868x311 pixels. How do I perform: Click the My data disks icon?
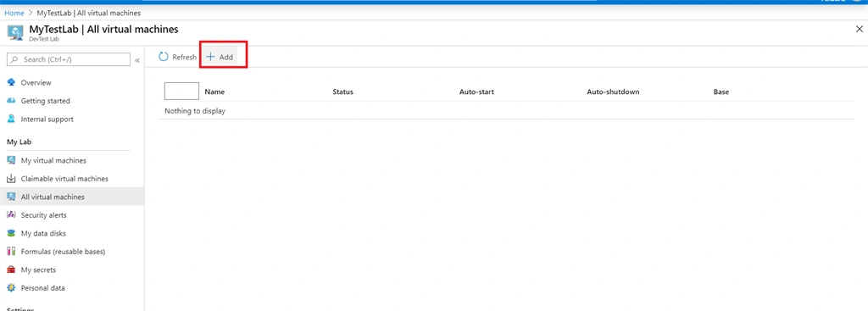pyautogui.click(x=11, y=233)
